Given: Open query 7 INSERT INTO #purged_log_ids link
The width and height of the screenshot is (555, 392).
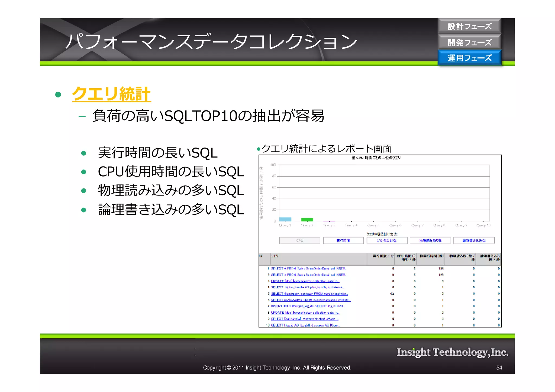Looking at the screenshot, I should (x=308, y=306).
